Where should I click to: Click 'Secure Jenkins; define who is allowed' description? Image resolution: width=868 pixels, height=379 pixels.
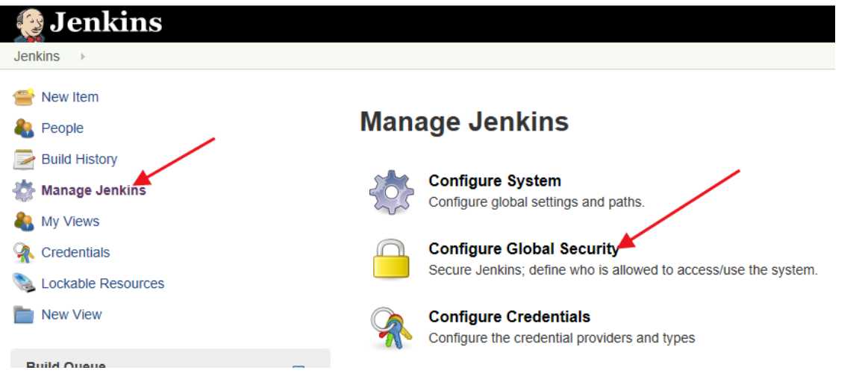(x=622, y=270)
